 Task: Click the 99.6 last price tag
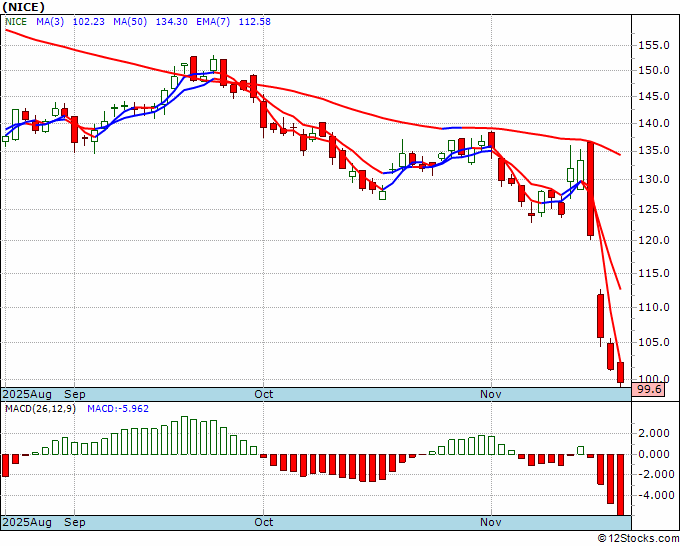[649, 389]
